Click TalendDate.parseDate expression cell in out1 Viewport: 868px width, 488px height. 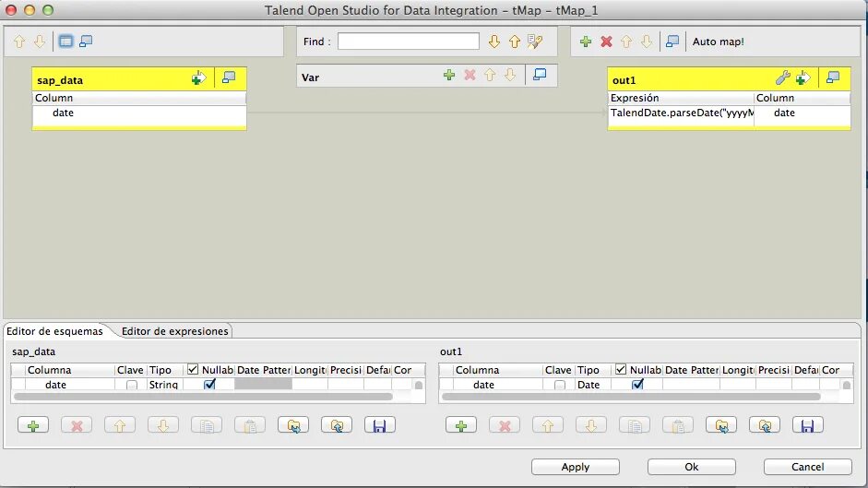682,113
